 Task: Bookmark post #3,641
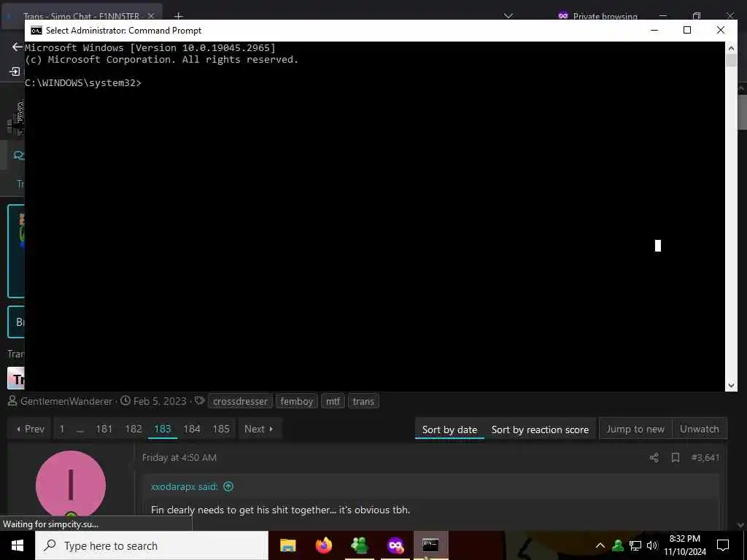coord(675,458)
